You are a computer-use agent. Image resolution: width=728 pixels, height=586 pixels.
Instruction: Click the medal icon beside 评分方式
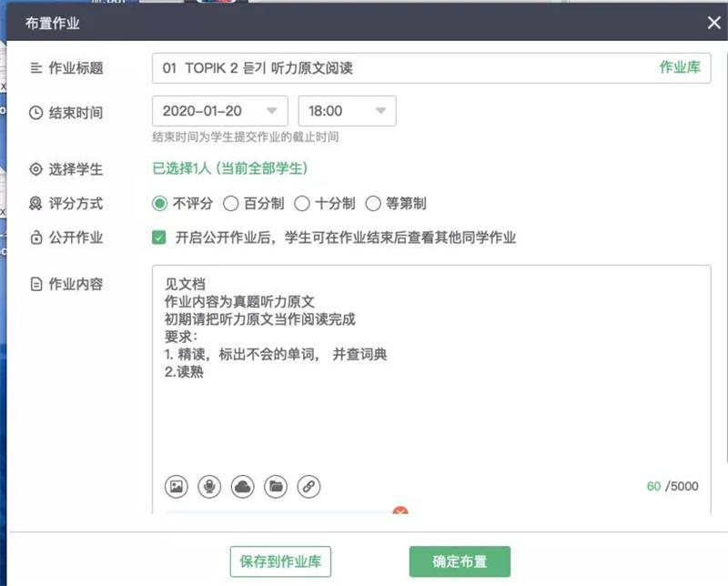(35, 202)
